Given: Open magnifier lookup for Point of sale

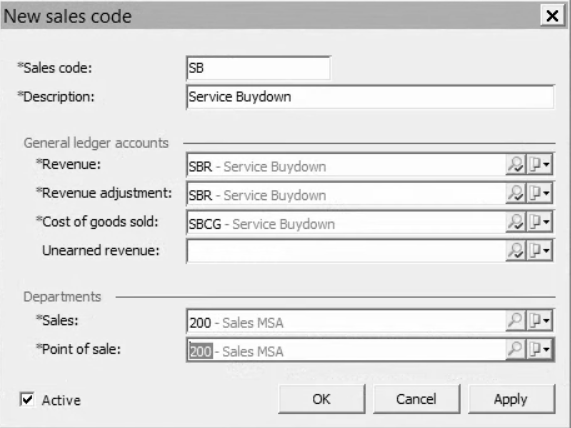Looking at the screenshot, I should 516,349.
